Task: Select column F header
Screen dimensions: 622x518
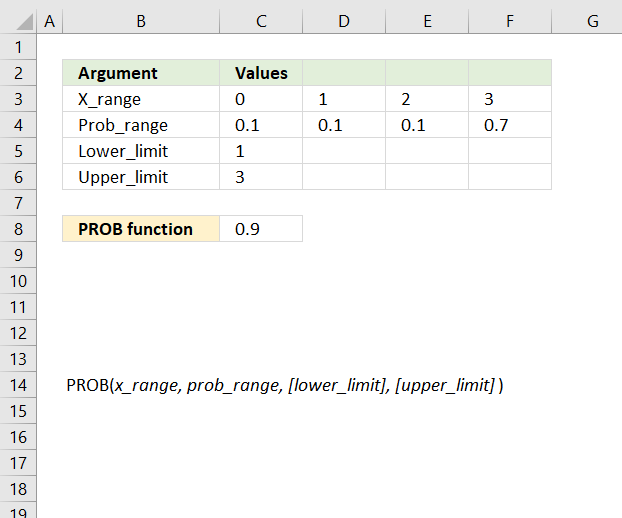Action: pyautogui.click(x=510, y=21)
